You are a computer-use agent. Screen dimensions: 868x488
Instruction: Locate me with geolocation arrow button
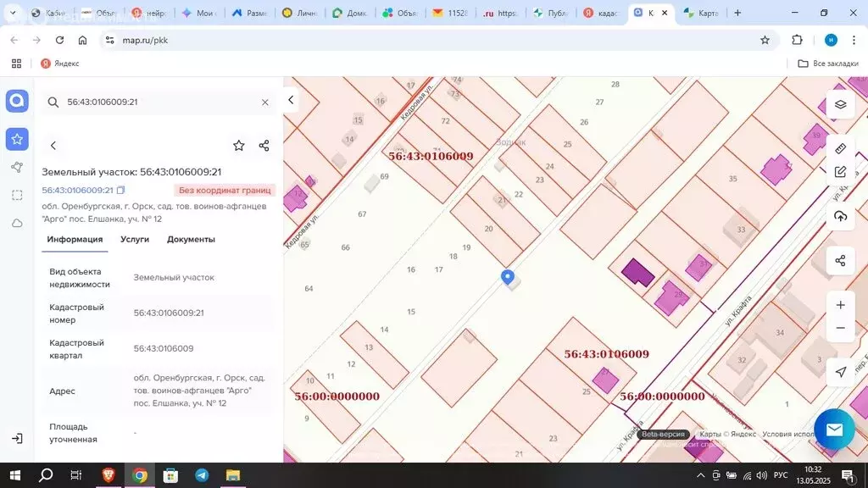point(840,372)
